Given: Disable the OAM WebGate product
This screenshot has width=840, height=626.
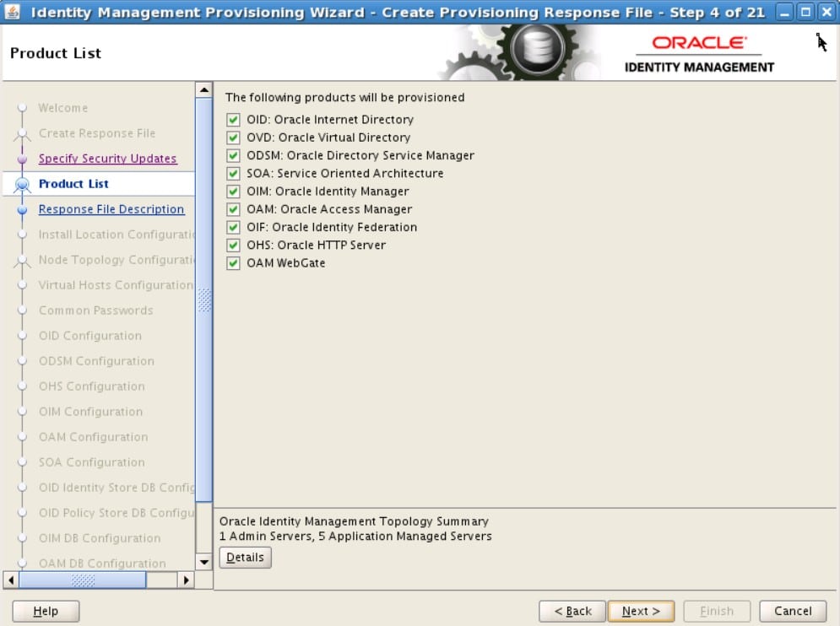Looking at the screenshot, I should (x=233, y=262).
